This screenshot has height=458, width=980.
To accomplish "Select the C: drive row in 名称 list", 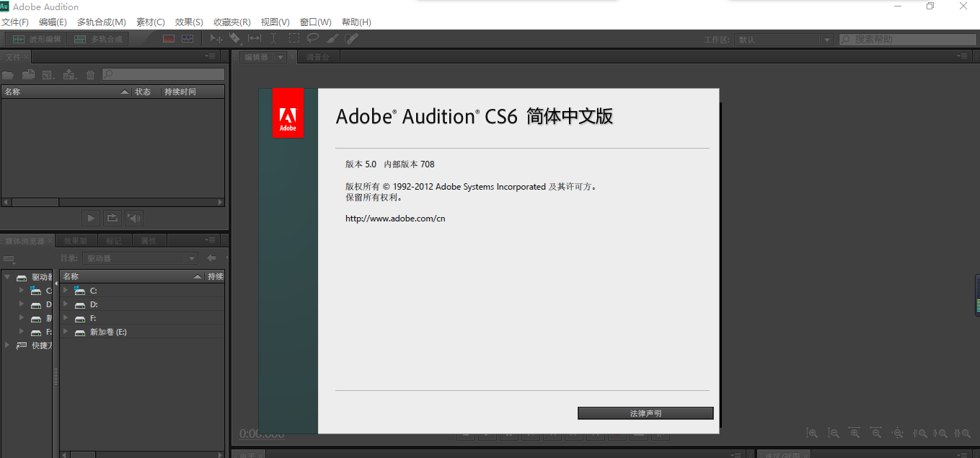I will [x=142, y=291].
